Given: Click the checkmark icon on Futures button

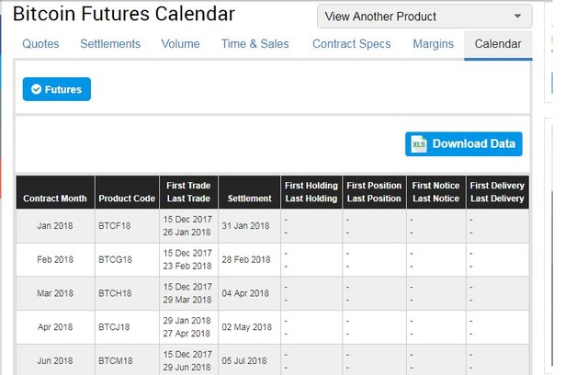Looking at the screenshot, I should (36, 89).
